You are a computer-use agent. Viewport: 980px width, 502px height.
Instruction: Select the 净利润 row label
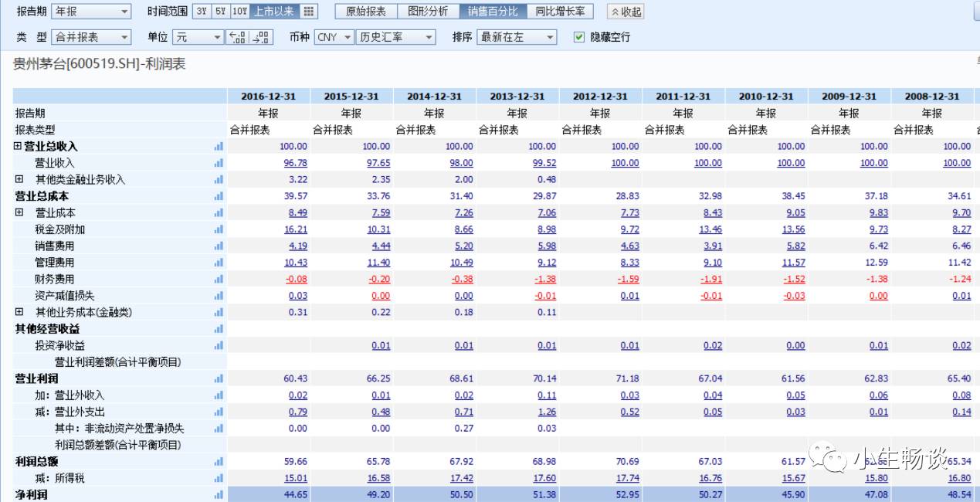pos(31,495)
